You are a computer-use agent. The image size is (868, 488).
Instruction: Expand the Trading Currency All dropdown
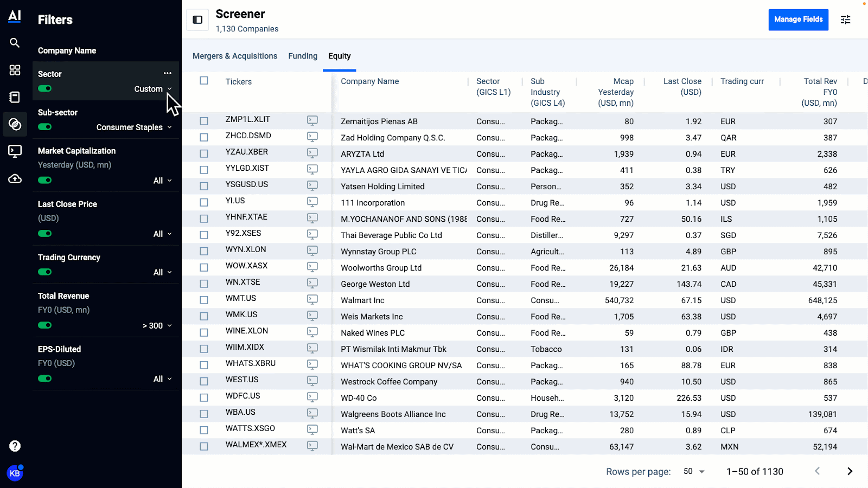162,272
